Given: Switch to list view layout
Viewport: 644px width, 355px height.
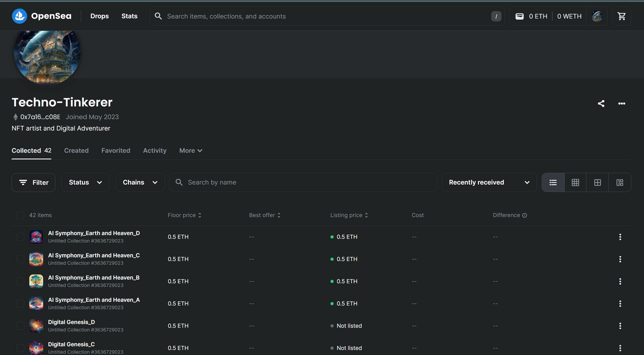Looking at the screenshot, I should click(553, 182).
